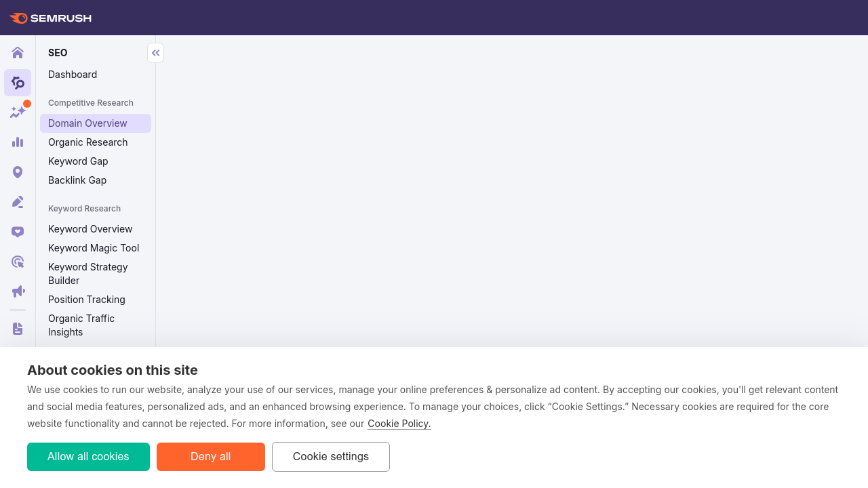Viewport: 868px width, 488px height.
Task: Click the Advertising megaphone icon
Action: coord(17,291)
